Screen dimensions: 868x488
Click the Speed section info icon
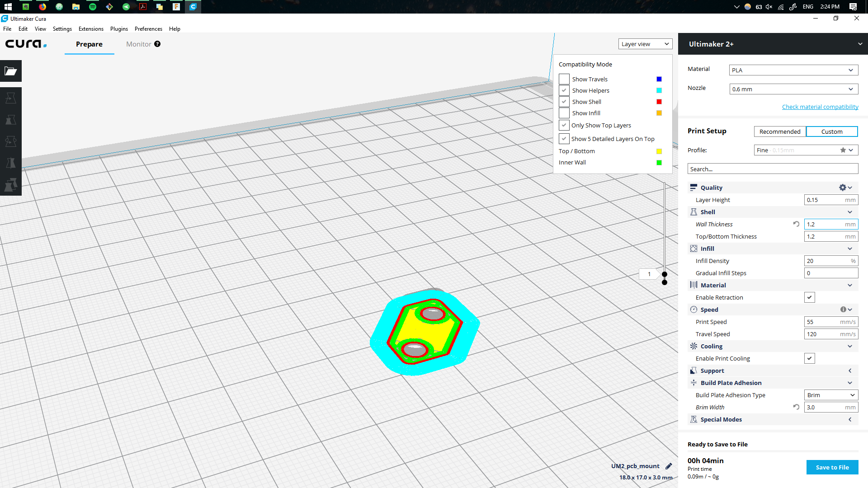[x=843, y=310]
